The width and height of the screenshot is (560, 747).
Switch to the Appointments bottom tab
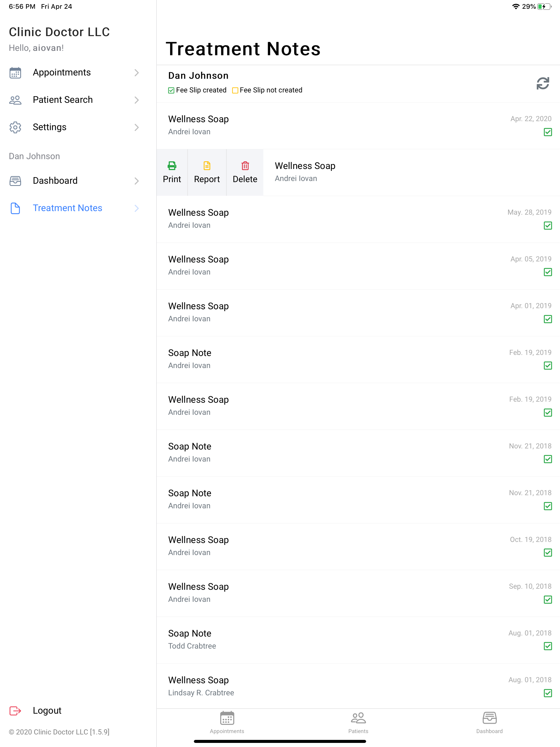tap(227, 723)
